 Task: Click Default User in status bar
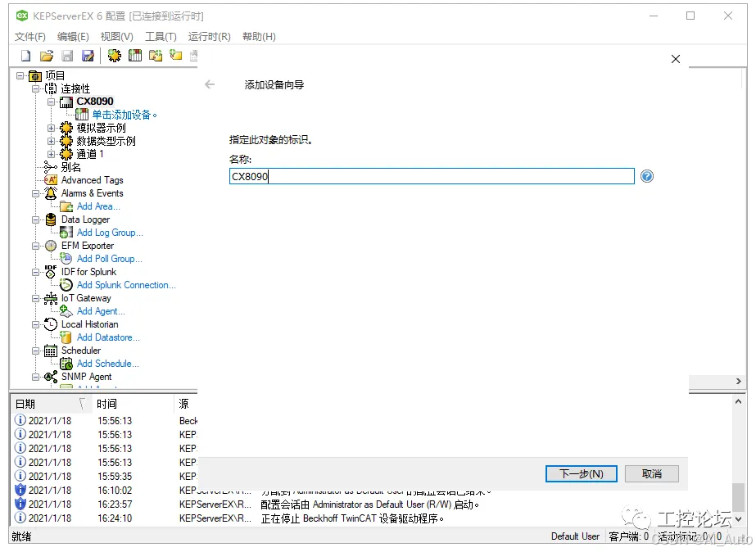click(575, 536)
